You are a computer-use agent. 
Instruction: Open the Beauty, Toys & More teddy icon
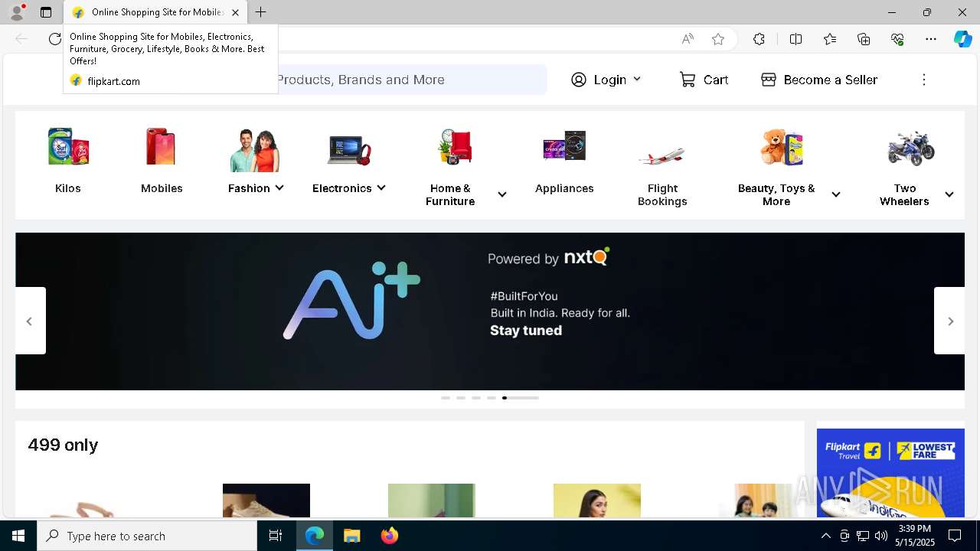(x=782, y=147)
